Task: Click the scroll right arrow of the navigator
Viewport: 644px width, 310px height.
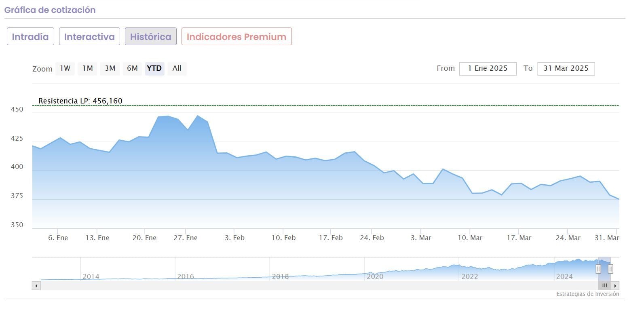Action: click(x=616, y=286)
